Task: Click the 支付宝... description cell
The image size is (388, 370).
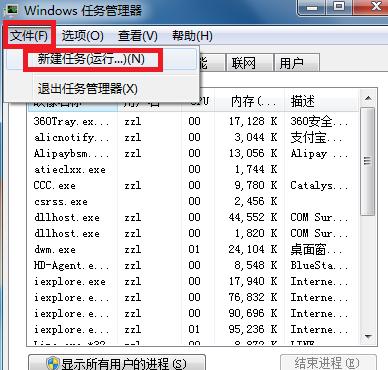Action: point(316,137)
